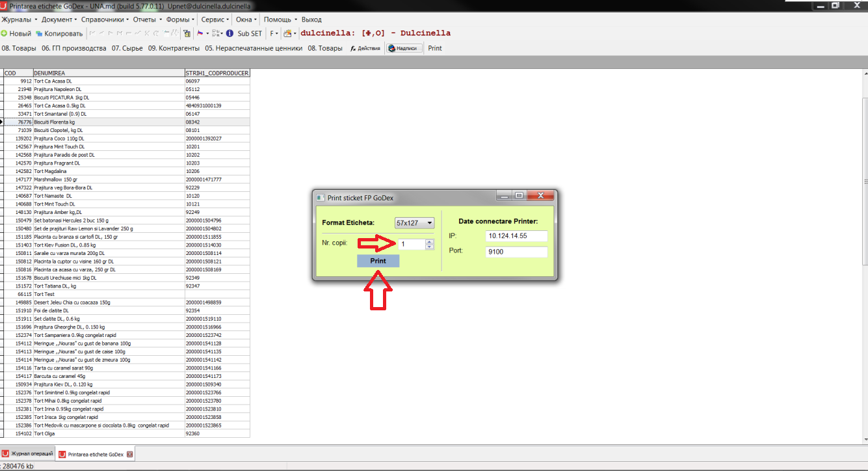Viewport: 868px width, 471px height.
Task: Select the row Tort Magdalina
Action: point(127,171)
